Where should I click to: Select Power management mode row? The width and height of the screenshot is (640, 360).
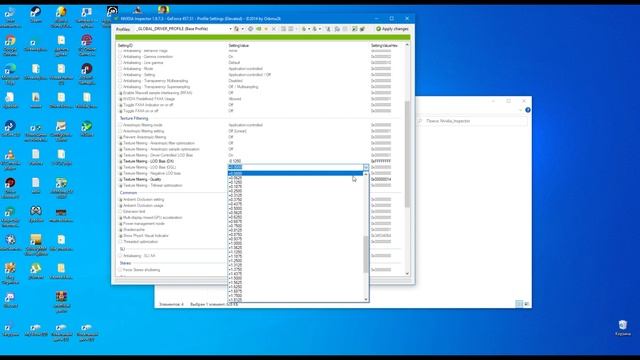(x=172, y=224)
